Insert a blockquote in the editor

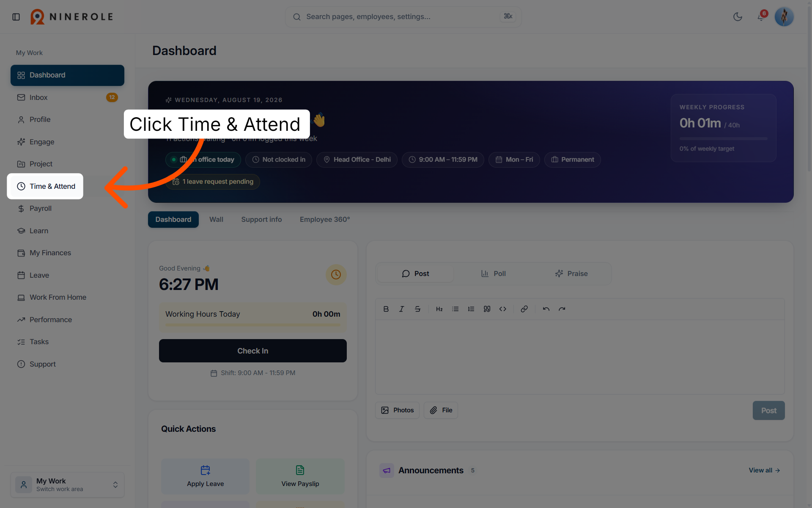[487, 309]
